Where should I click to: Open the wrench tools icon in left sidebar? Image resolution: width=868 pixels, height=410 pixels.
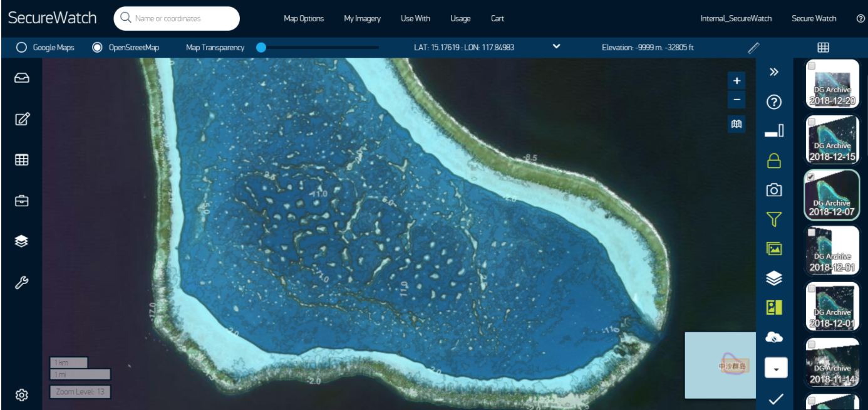pos(22,283)
